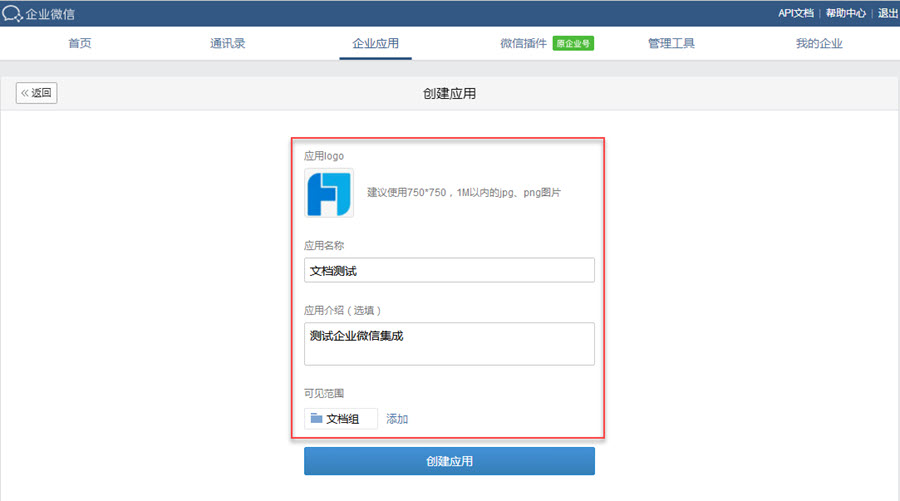Switch to the 通讯录 tab
Image resolution: width=900 pixels, height=501 pixels.
(x=227, y=43)
